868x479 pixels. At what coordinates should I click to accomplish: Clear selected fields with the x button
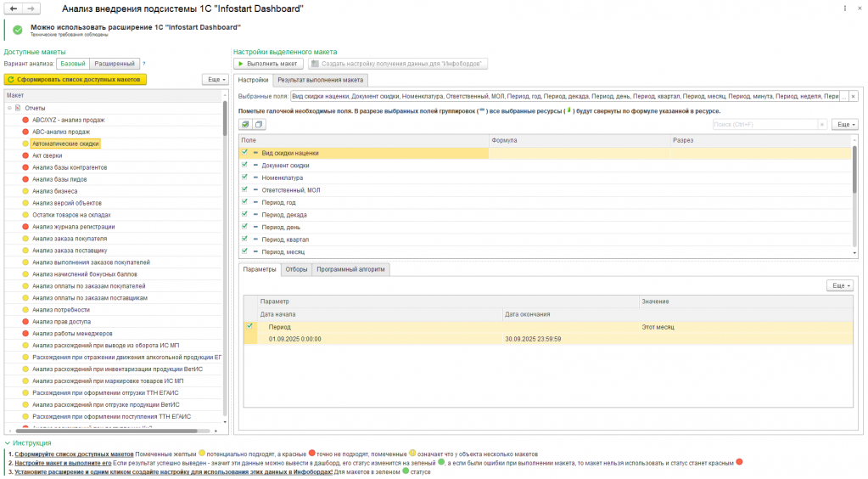[x=853, y=97]
